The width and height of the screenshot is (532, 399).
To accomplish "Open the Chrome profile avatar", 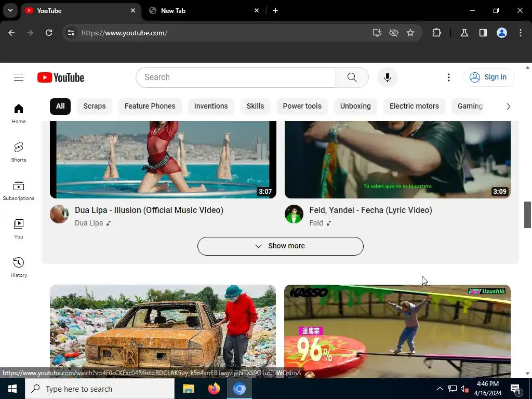I will [502, 33].
